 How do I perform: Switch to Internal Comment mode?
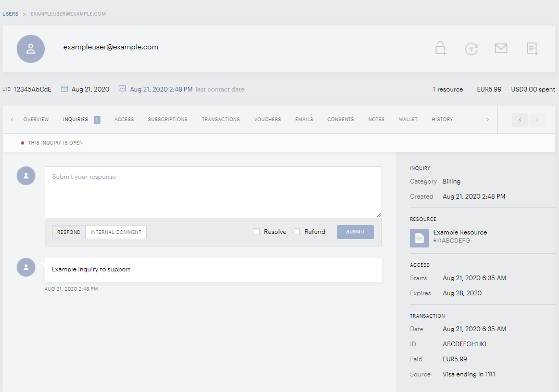[116, 232]
